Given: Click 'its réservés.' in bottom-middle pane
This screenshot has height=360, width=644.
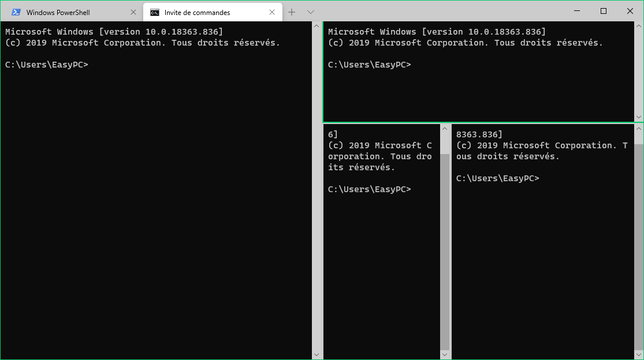Looking at the screenshot, I should point(361,167).
